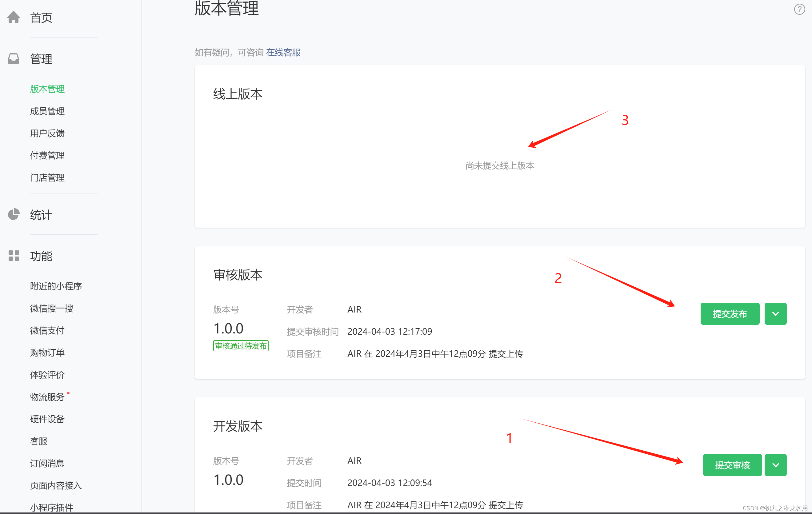
Task: Click the 管理 inbox tray icon
Action: [x=14, y=59]
